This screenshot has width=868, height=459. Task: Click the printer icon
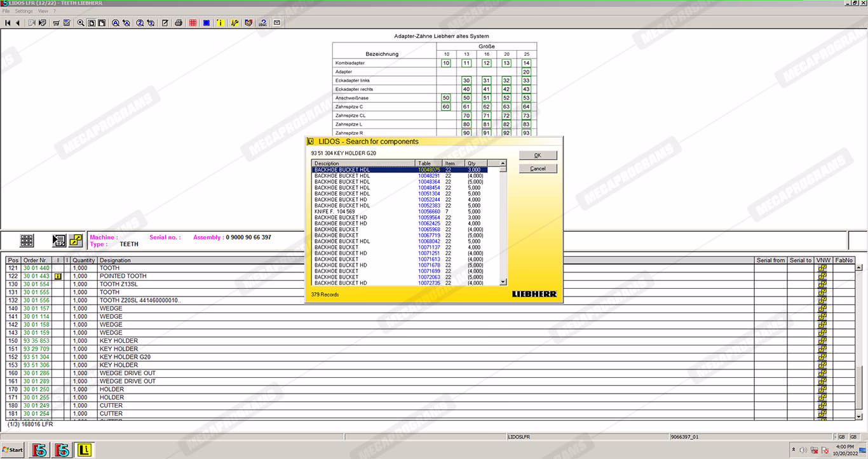click(179, 23)
